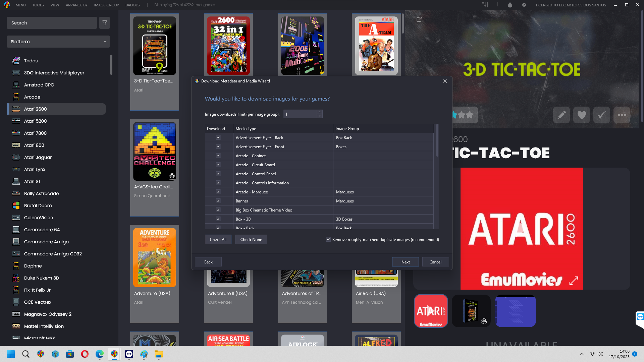This screenshot has width=644, height=362.
Task: Toggle Box - 3D download checkbox
Action: pos(218,219)
